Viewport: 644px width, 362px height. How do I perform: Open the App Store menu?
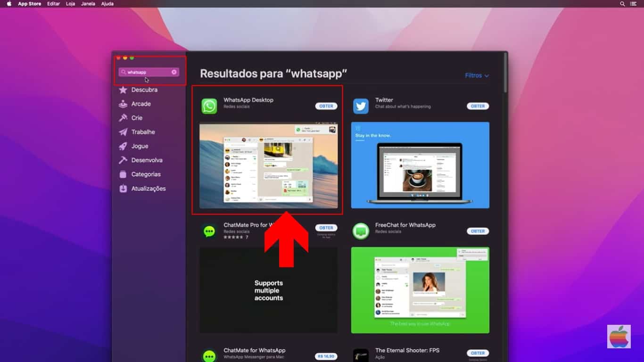[29, 4]
